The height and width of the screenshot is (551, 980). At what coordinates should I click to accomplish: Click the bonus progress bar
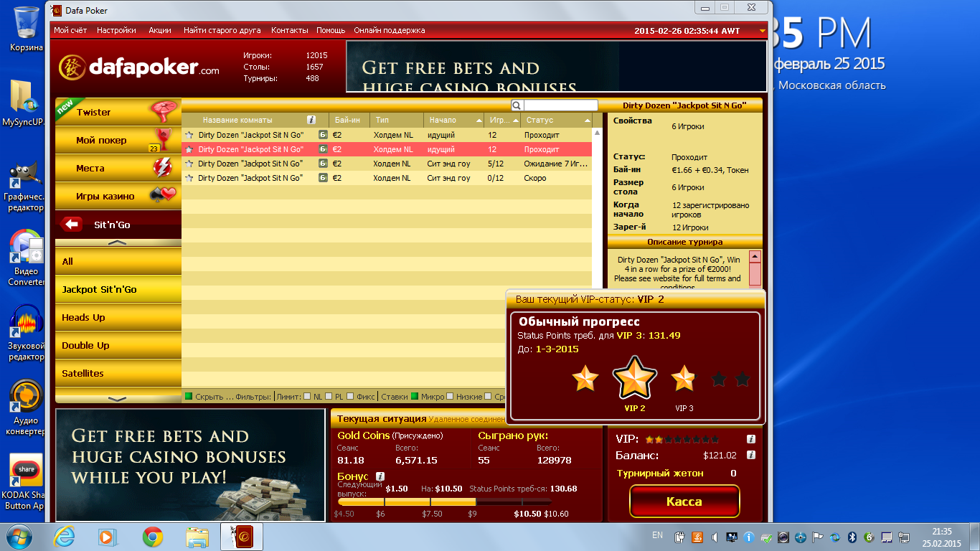443,502
